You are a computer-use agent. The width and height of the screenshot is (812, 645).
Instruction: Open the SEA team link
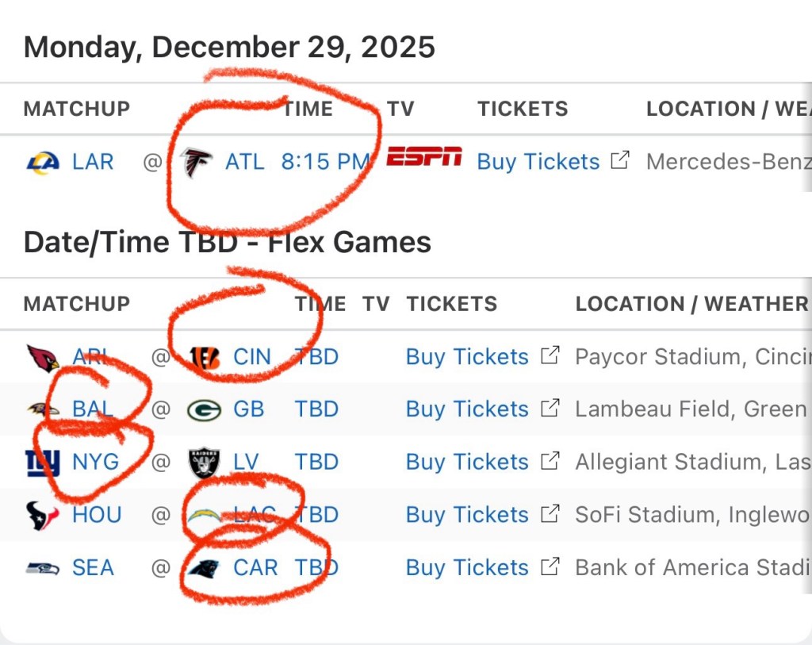93,568
